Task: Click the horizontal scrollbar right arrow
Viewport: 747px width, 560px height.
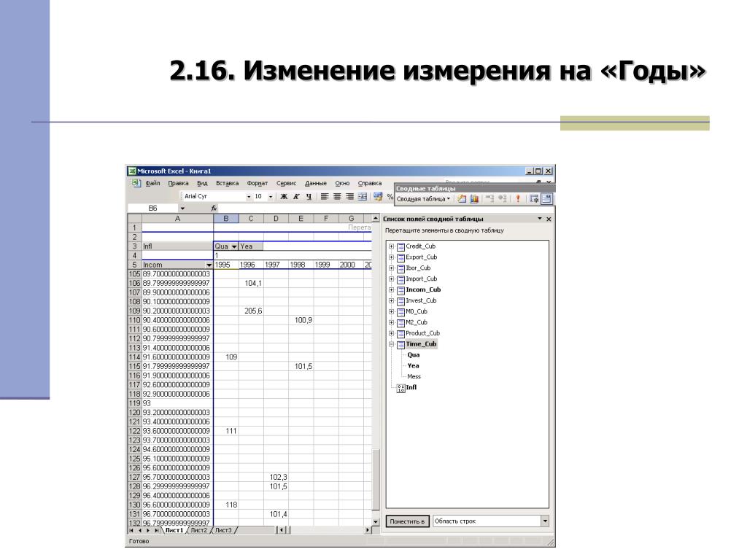Action: point(368,530)
